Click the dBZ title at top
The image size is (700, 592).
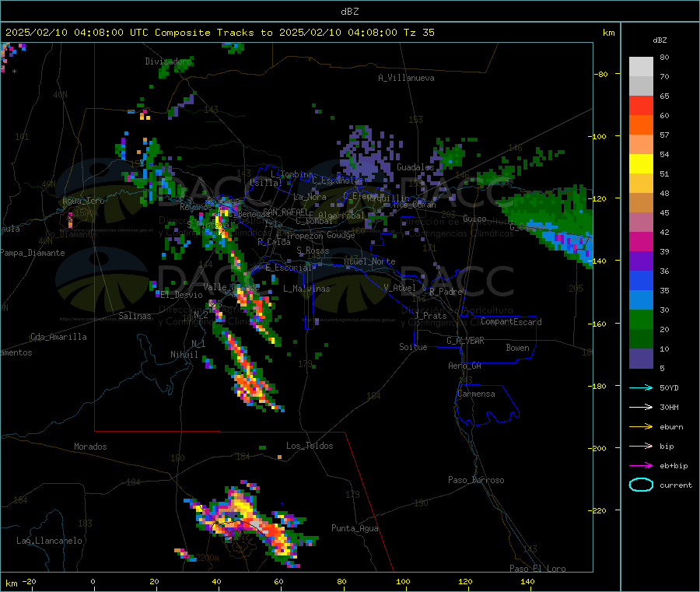(x=349, y=12)
